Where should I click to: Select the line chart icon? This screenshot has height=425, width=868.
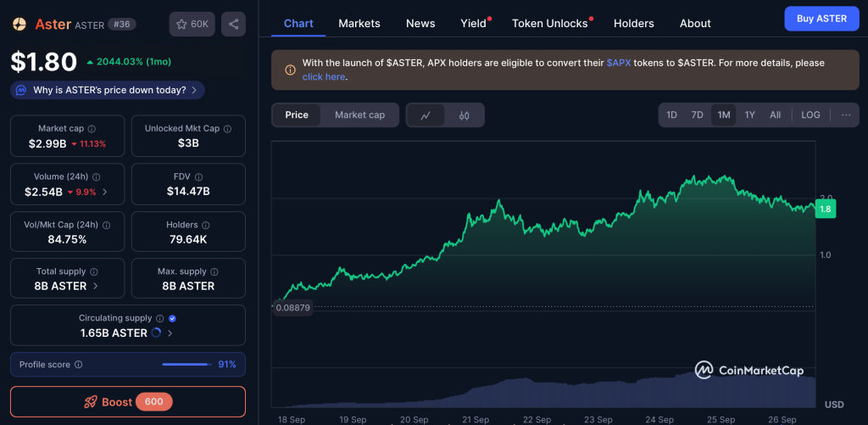(426, 115)
